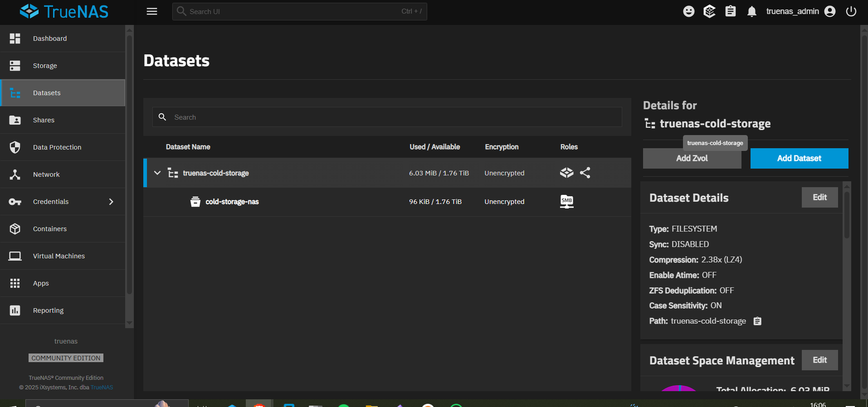The height and width of the screenshot is (407, 868).
Task: Click the Add Dataset button
Action: (799, 158)
